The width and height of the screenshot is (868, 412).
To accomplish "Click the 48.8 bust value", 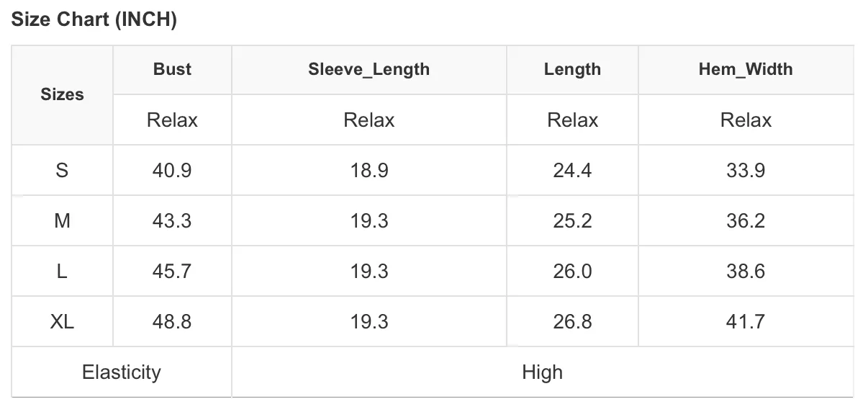I will pyautogui.click(x=172, y=321).
